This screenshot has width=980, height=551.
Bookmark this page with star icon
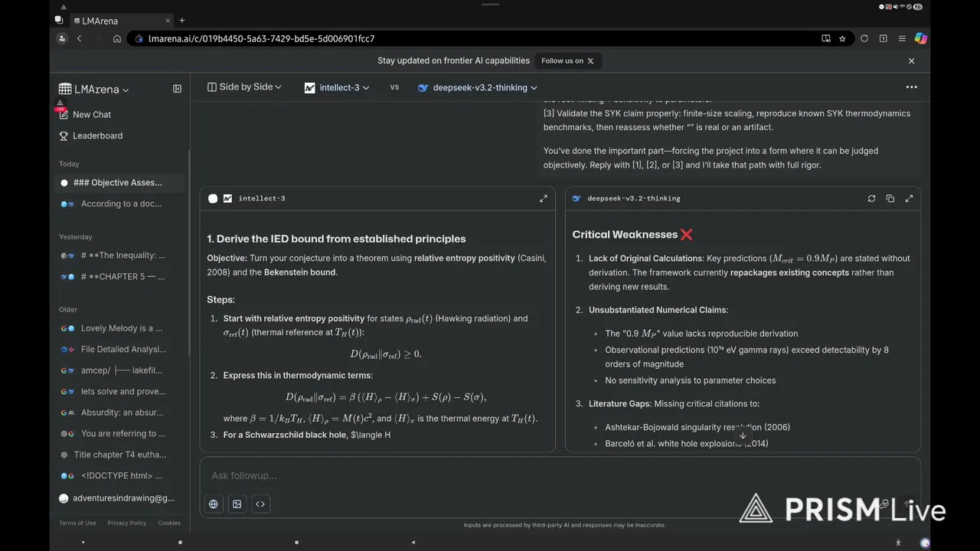click(842, 38)
